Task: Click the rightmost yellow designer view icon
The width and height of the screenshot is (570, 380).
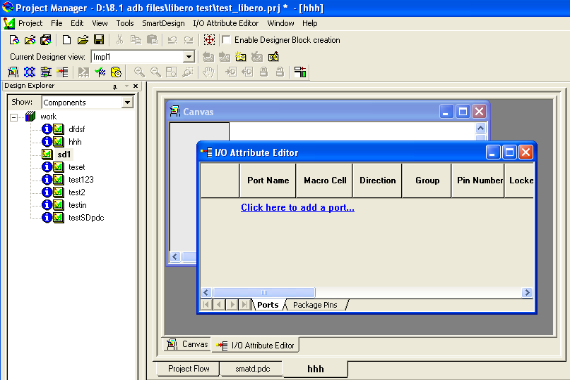Action: [x=273, y=57]
